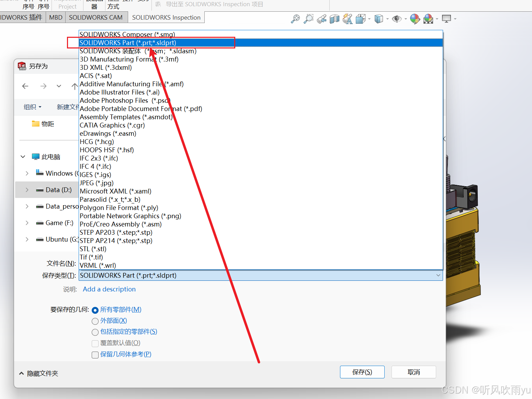This screenshot has height=399, width=532.
Task: Open View Orientation dropdown arrow
Action: click(369, 19)
